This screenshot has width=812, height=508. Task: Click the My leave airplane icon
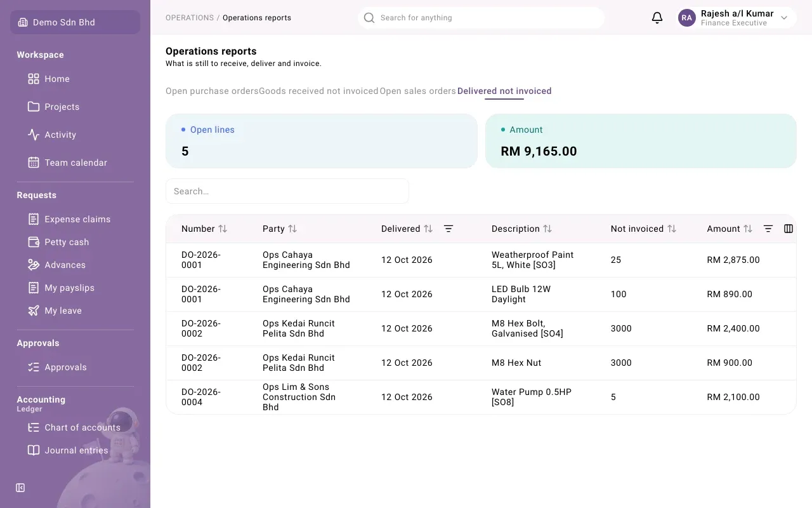point(34,311)
